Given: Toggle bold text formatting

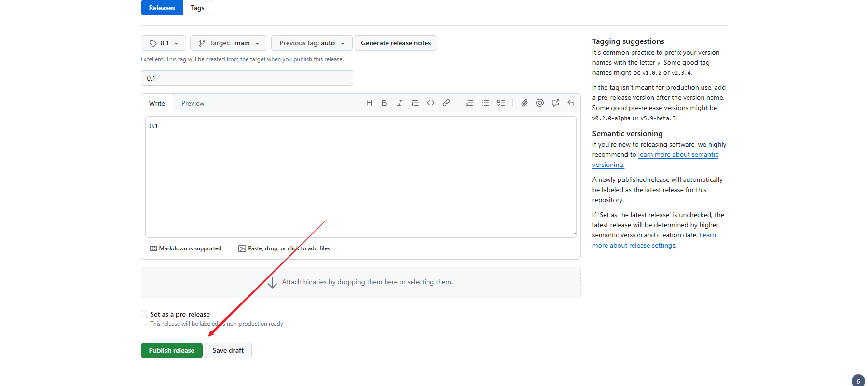Looking at the screenshot, I should tap(385, 103).
